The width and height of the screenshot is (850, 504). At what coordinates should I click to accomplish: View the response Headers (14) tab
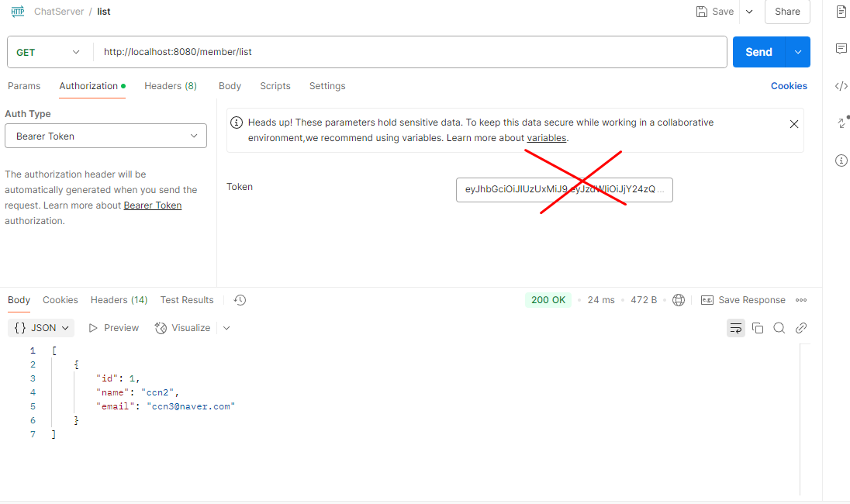119,300
